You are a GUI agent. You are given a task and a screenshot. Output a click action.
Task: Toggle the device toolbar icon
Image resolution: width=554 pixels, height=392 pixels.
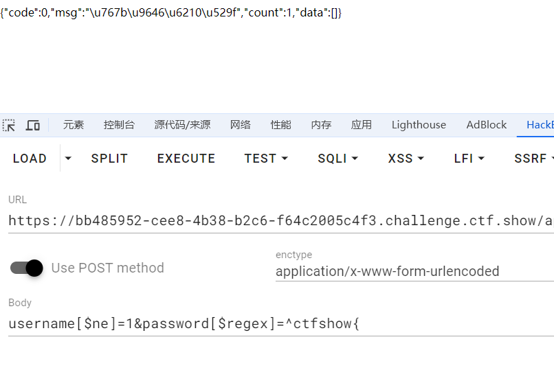[32, 125]
